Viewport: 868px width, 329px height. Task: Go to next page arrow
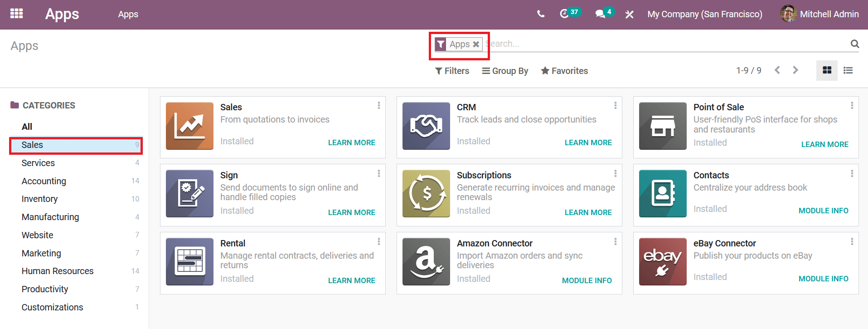(795, 70)
